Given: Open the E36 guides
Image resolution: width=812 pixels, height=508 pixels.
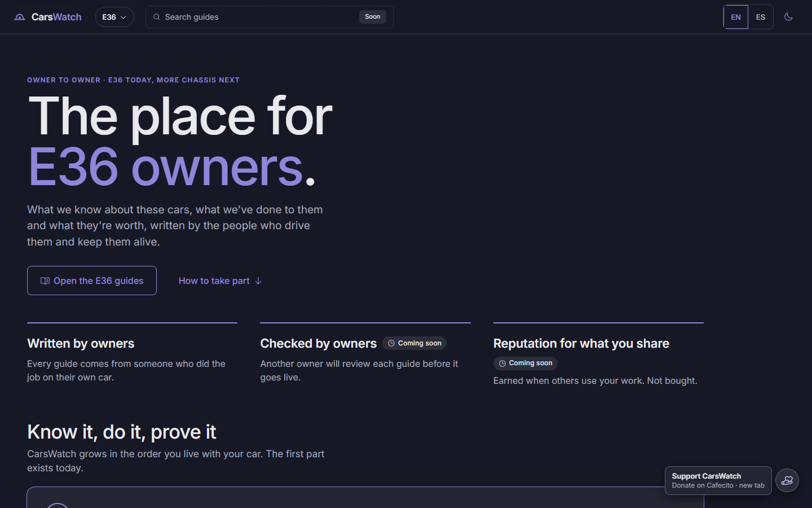Looking at the screenshot, I should click(x=92, y=281).
